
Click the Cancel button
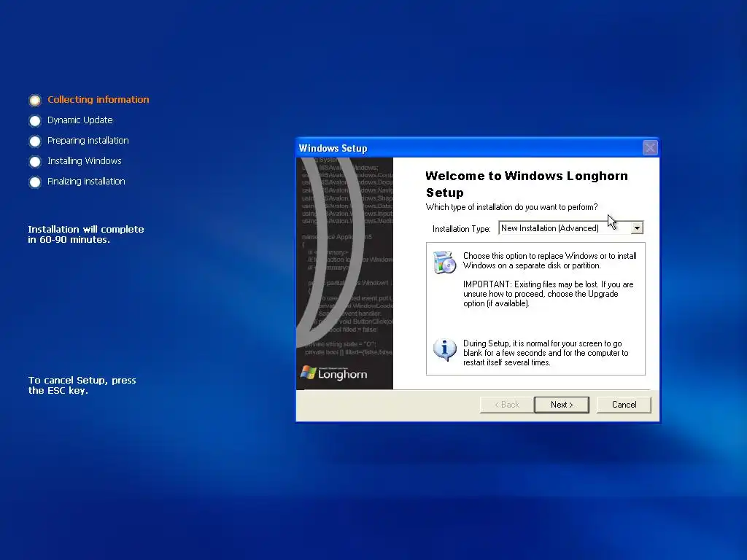[624, 405]
